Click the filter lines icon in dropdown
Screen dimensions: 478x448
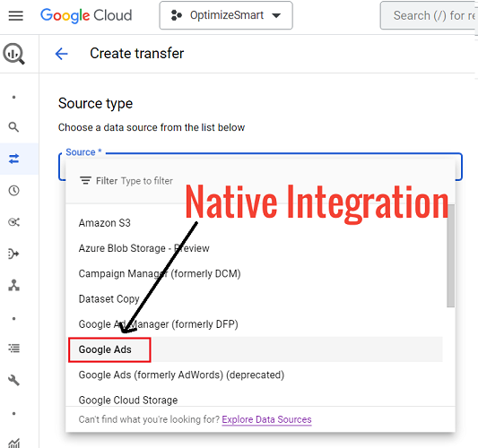tap(85, 181)
